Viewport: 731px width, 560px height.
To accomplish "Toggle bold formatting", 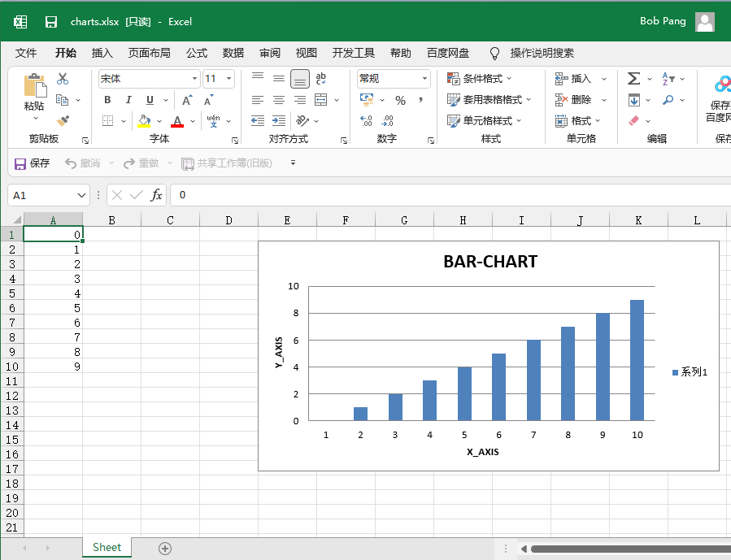I will click(107, 100).
